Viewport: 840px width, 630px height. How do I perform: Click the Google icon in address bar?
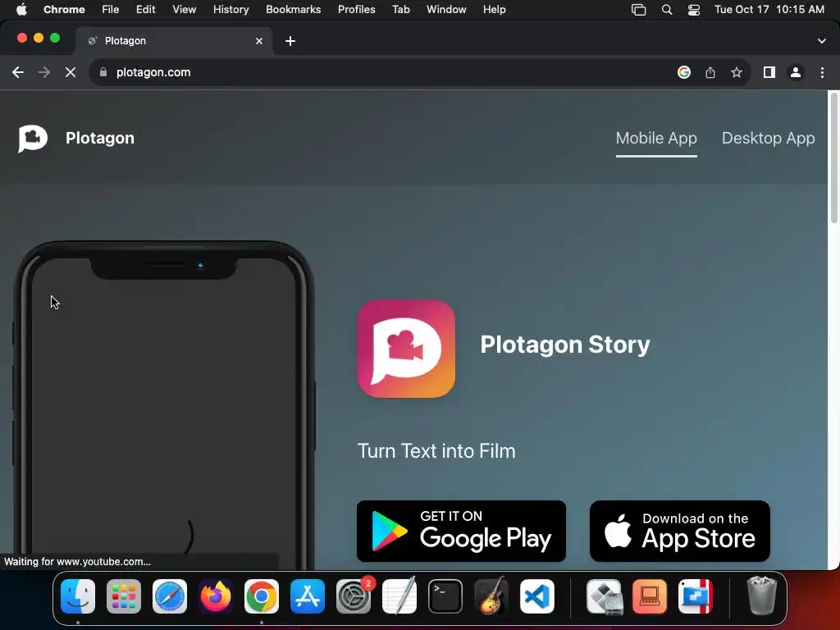[x=683, y=72]
